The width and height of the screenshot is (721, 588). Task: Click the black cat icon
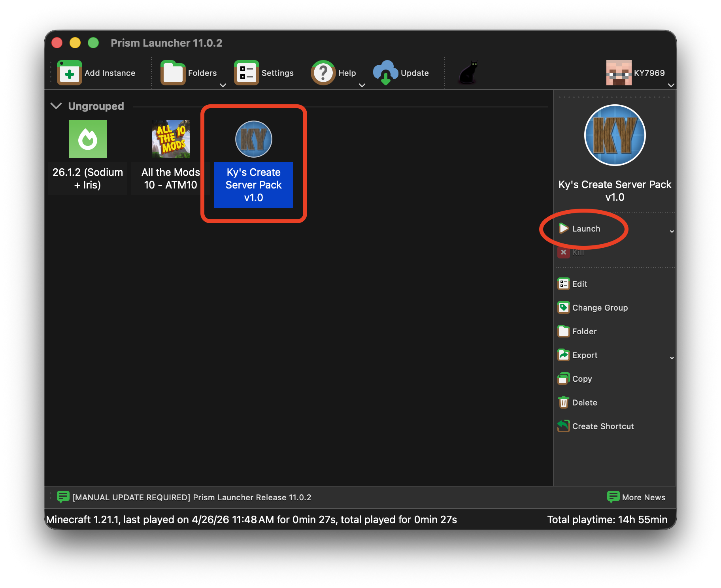pyautogui.click(x=468, y=73)
